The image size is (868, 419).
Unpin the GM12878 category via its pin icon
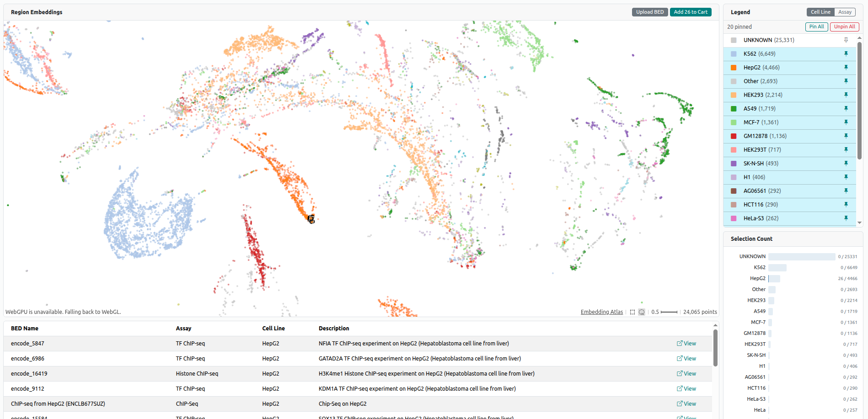click(847, 136)
